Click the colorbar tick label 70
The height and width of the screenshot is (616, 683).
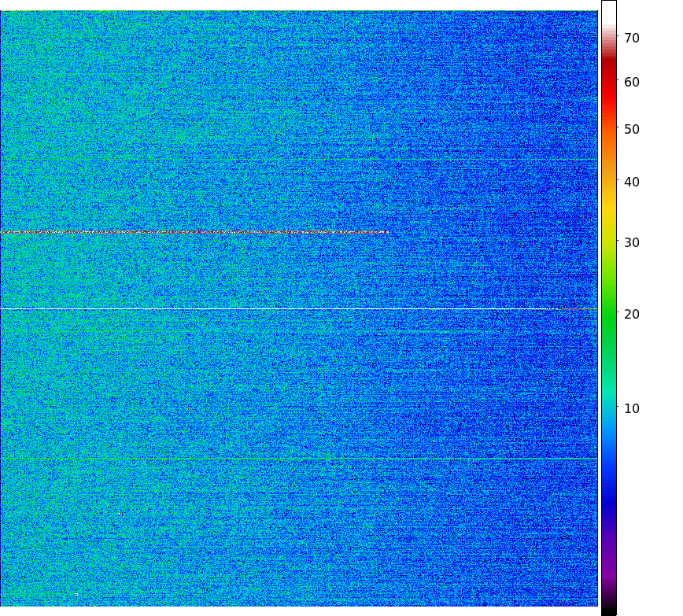pyautogui.click(x=632, y=38)
